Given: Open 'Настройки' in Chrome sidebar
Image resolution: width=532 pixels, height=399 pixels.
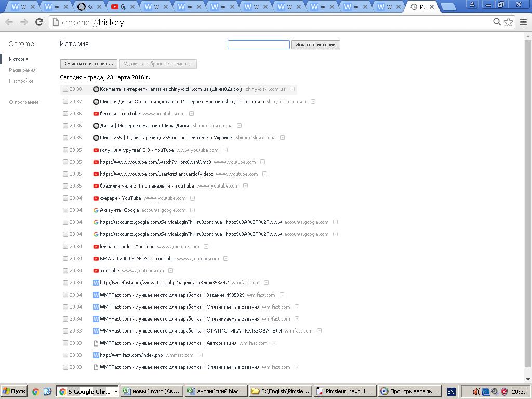Looking at the screenshot, I should [x=21, y=81].
